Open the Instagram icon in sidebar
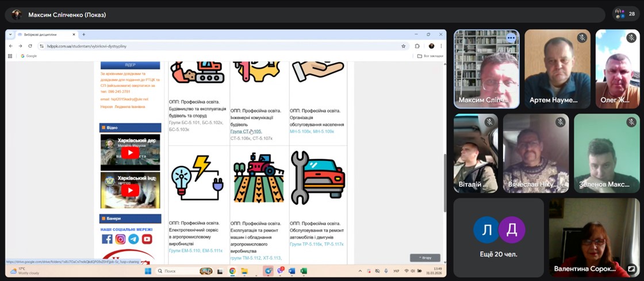 [x=120, y=239]
